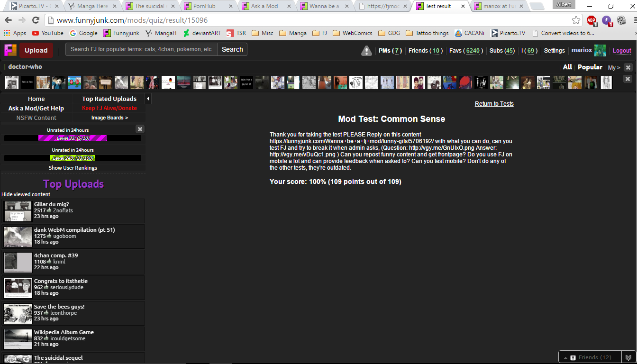The width and height of the screenshot is (637, 364).
Task: Toggle Hide viewed content
Action: (x=26, y=194)
